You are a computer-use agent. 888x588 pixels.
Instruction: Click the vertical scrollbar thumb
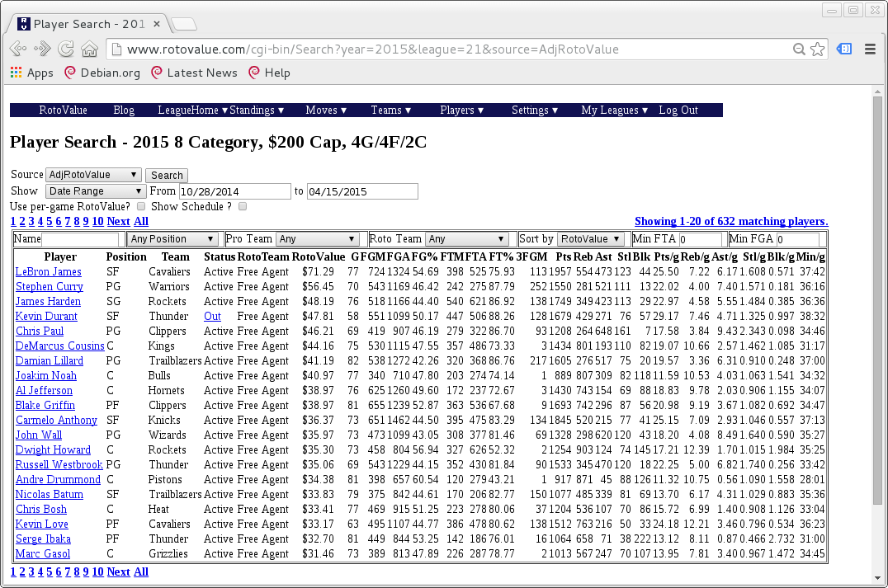pyautogui.click(x=878, y=300)
